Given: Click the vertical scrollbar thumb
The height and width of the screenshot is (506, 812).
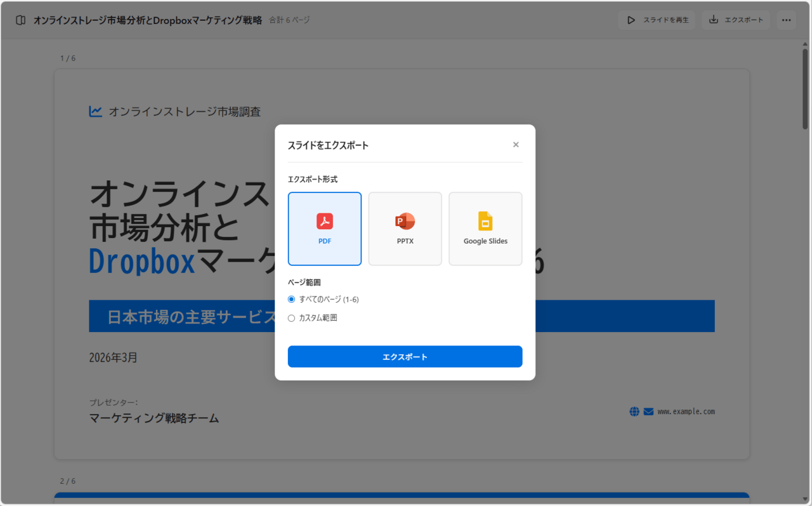Looking at the screenshot, I should click(805, 89).
